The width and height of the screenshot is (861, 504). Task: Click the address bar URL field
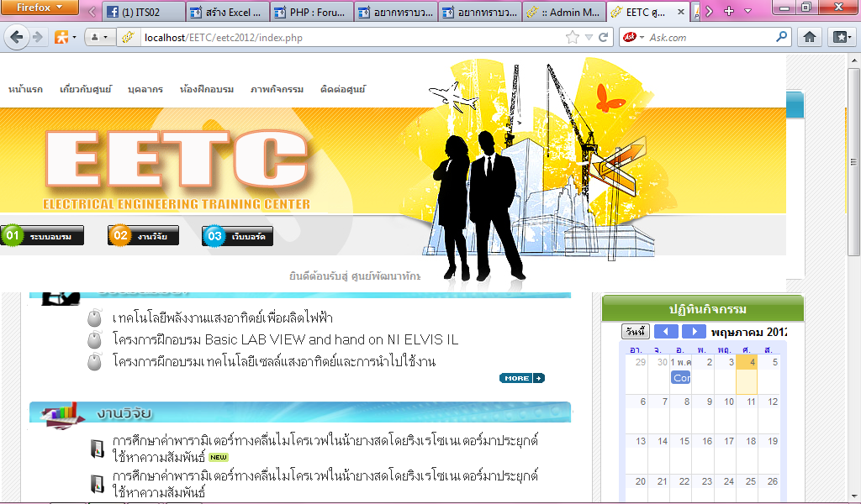coord(351,37)
